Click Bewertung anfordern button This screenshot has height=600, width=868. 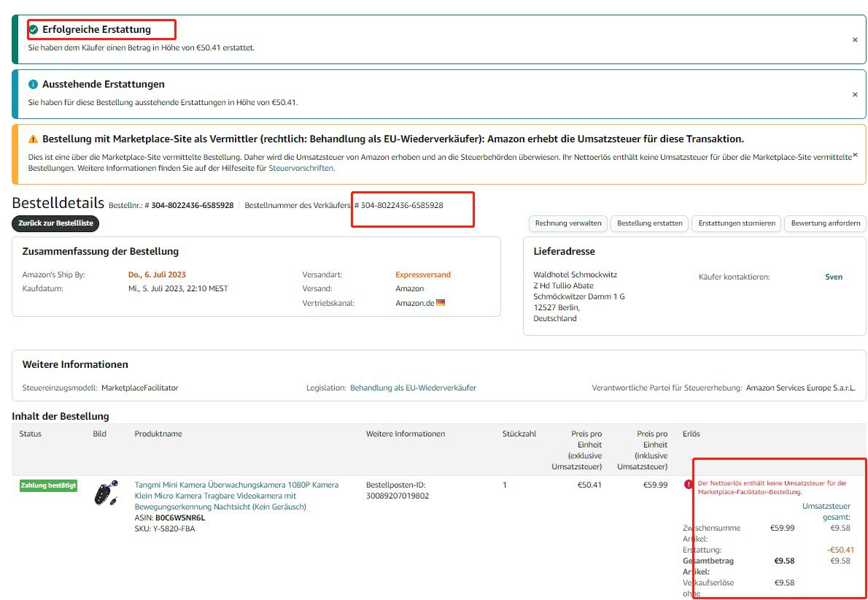(826, 223)
